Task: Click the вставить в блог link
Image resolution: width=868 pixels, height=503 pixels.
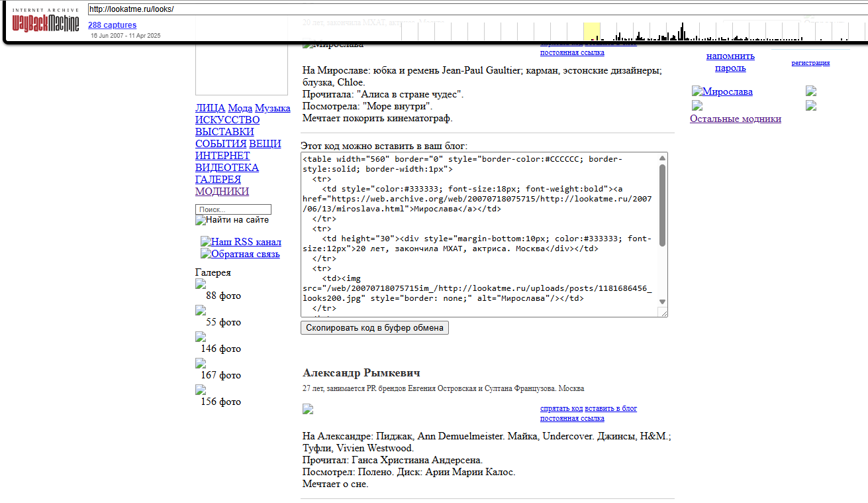Action: (x=611, y=409)
